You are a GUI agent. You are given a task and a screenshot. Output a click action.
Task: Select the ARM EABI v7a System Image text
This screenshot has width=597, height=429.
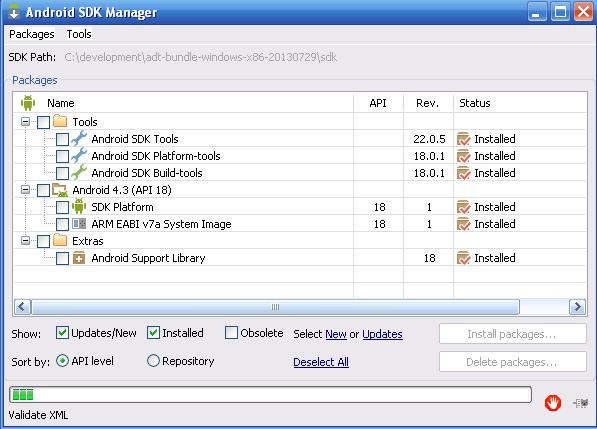coord(161,224)
